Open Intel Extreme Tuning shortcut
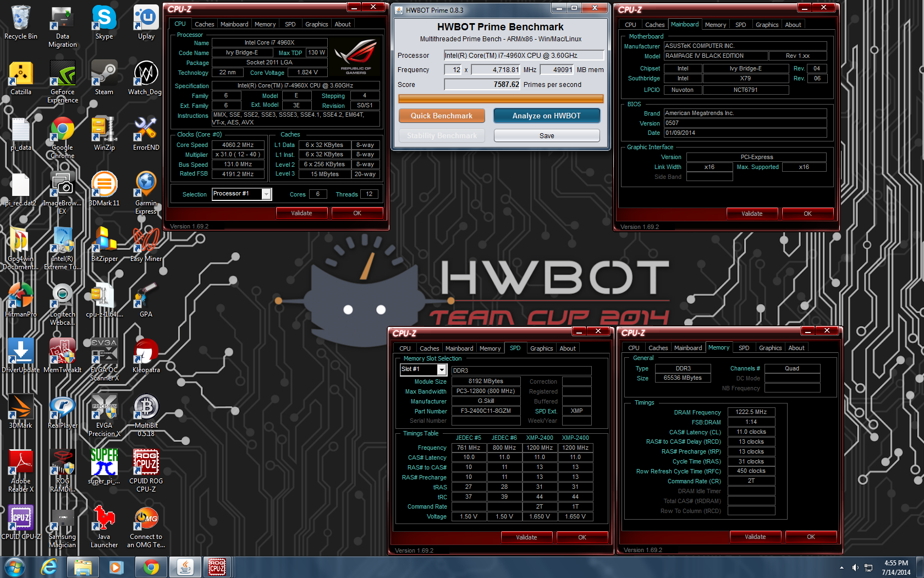924x578 pixels. pos(63,248)
